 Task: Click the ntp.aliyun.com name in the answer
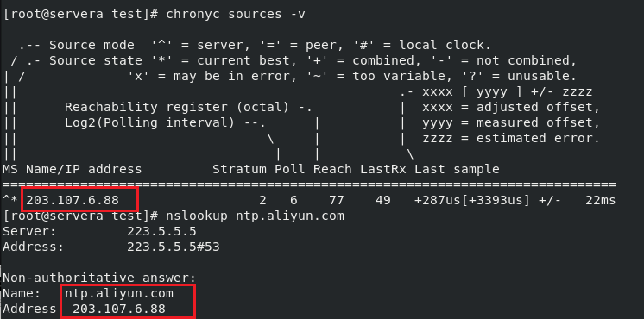pyautogui.click(x=119, y=294)
